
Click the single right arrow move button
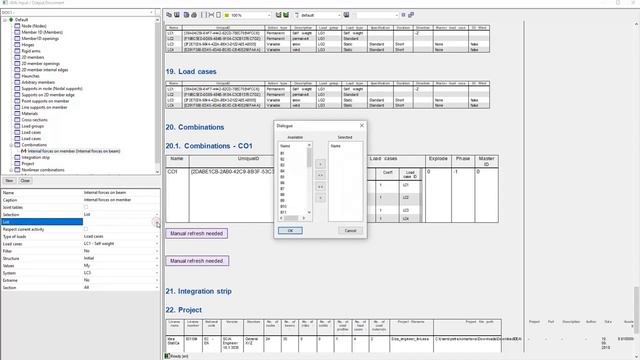(x=320, y=164)
